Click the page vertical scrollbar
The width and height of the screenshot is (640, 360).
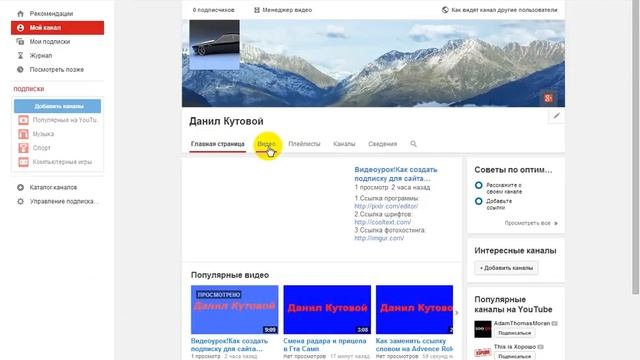coord(636,147)
